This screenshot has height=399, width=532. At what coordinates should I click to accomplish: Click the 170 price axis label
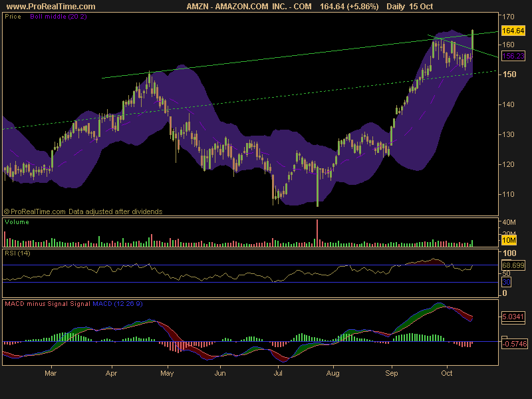click(508, 17)
